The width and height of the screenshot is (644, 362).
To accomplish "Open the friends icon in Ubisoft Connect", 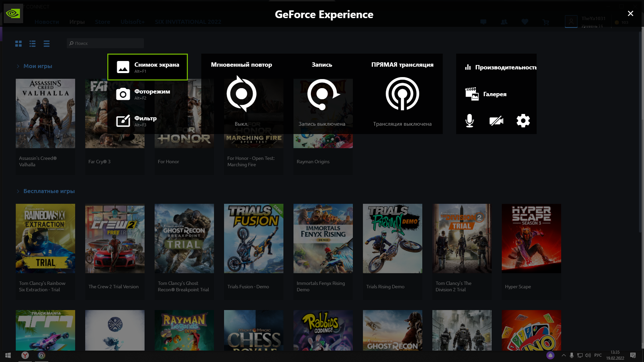I will pos(504,22).
